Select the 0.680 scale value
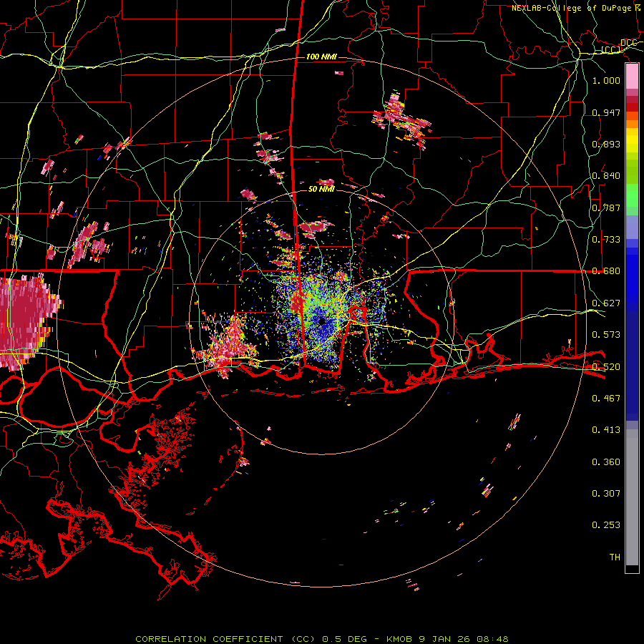 [606, 271]
